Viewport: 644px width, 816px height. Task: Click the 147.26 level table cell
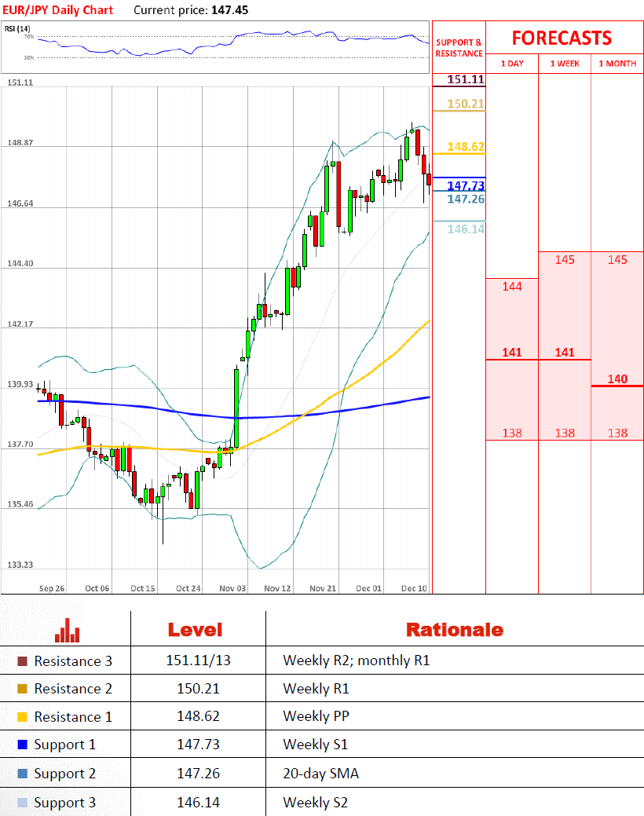pyautogui.click(x=198, y=774)
